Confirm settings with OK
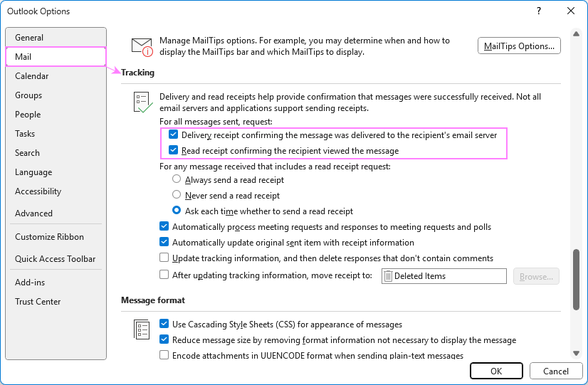This screenshot has height=385, width=588. click(x=496, y=371)
